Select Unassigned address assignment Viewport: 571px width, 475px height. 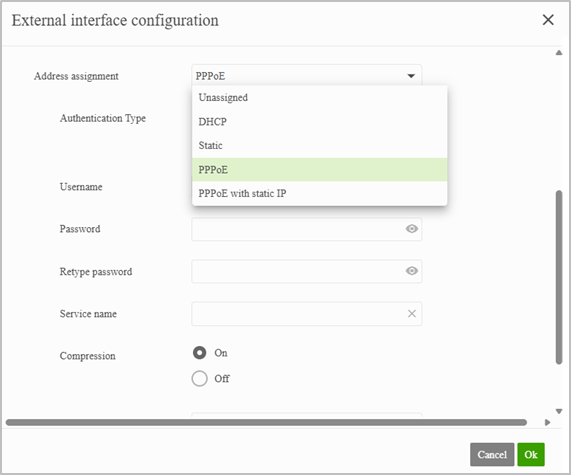tap(320, 97)
